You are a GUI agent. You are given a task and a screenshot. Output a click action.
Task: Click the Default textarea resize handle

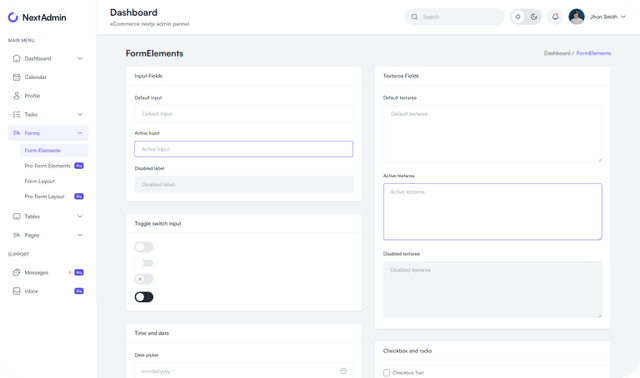tap(600, 160)
